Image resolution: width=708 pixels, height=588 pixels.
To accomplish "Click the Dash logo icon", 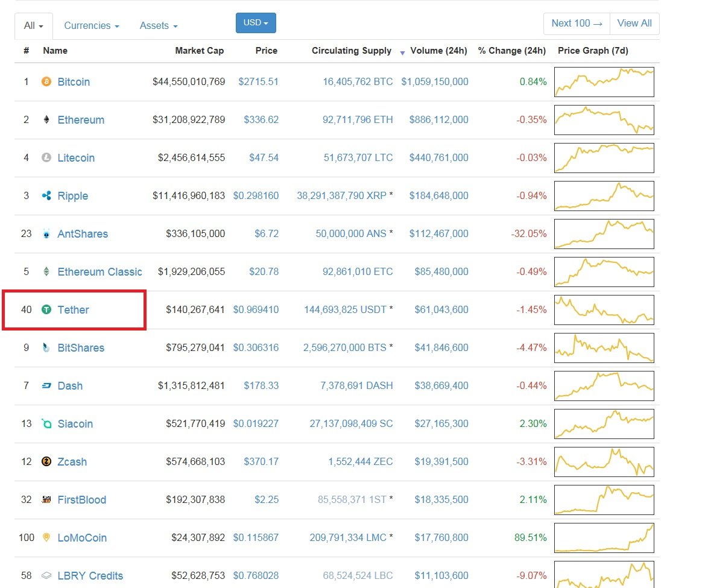I will coord(46,385).
